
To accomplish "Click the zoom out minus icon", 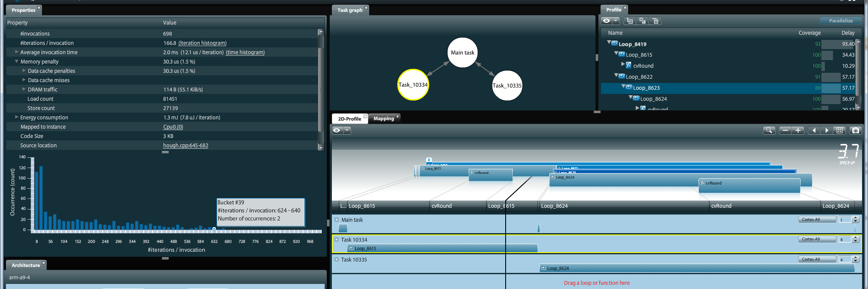I will pos(785,130).
